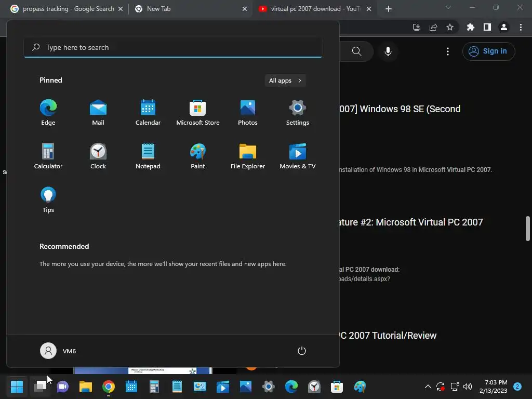Image resolution: width=532 pixels, height=399 pixels.
Task: Open the Chrome three-dot menu
Action: pyautogui.click(x=521, y=27)
